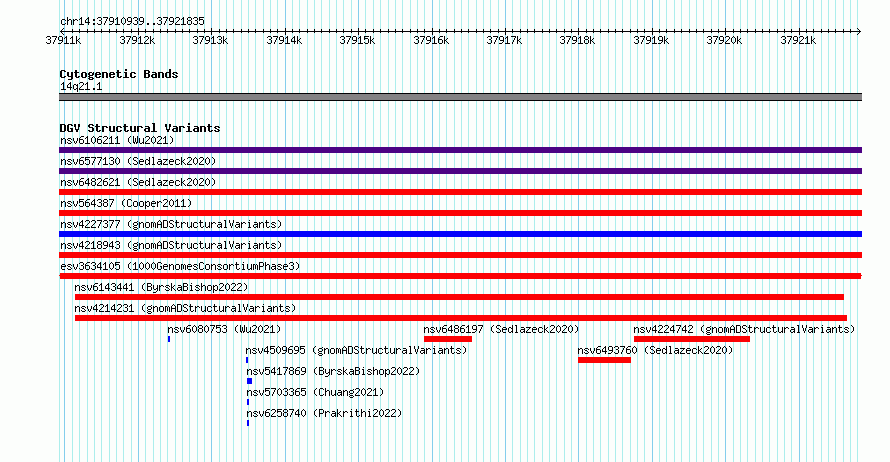Click the 37916k ruler position
The width and height of the screenshot is (890, 462).
pyautogui.click(x=431, y=40)
